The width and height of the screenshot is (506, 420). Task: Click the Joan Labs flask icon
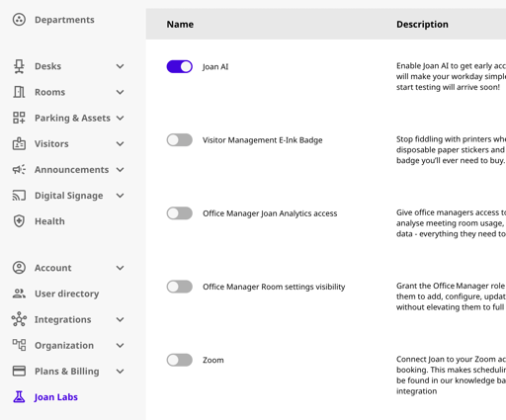coord(19,397)
